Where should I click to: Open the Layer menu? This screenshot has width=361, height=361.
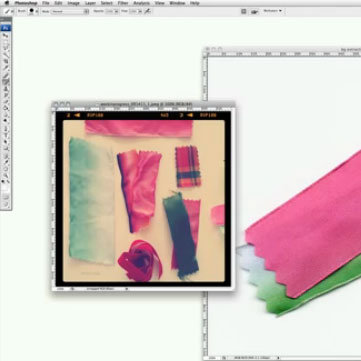[x=90, y=3]
